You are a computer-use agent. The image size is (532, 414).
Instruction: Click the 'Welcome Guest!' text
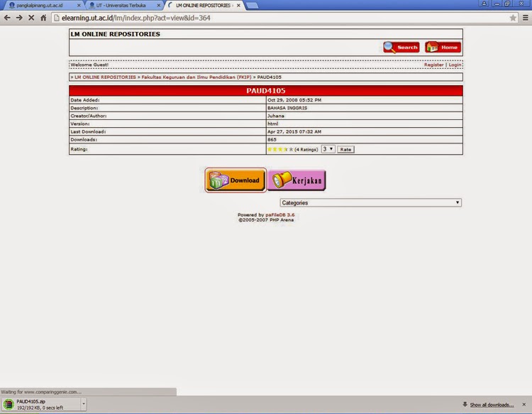[89, 65]
